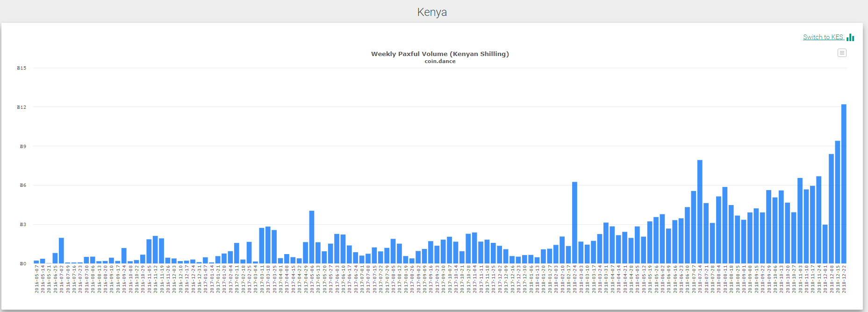868x312 pixels.
Task: Select the Kenya page heading
Action: [432, 12]
